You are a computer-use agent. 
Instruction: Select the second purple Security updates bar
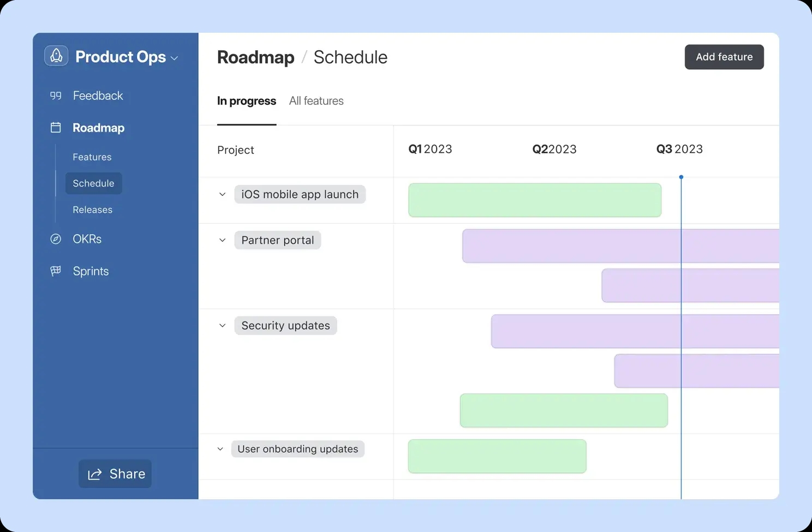pos(697,371)
